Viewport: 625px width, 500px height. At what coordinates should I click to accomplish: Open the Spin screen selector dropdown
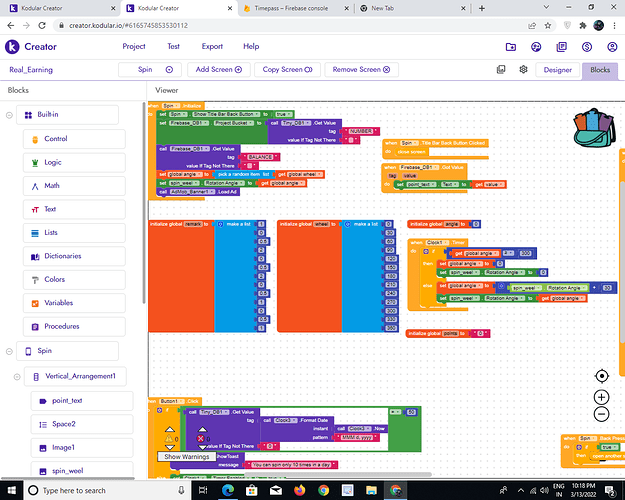pyautogui.click(x=150, y=69)
